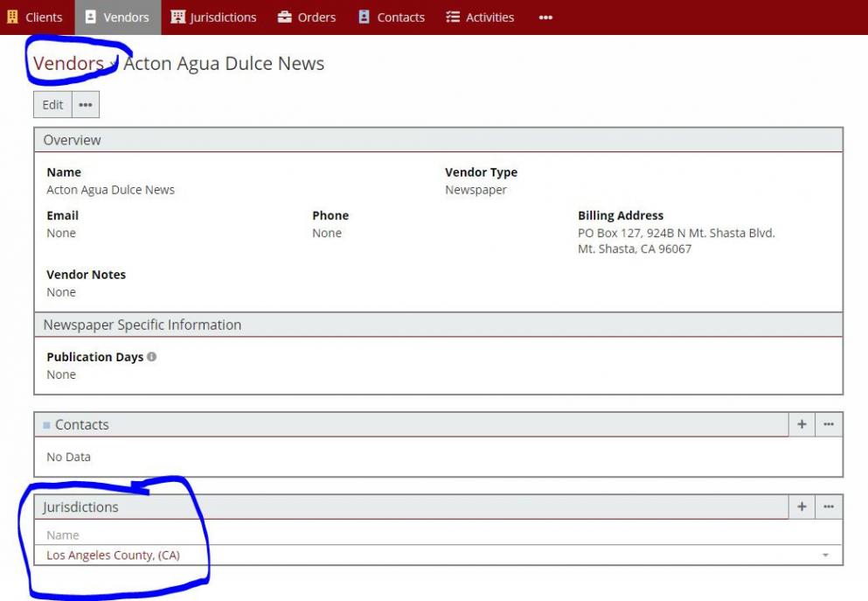This screenshot has height=601, width=868.
Task: Open the Los Angeles County, (CA) link
Action: 113,556
